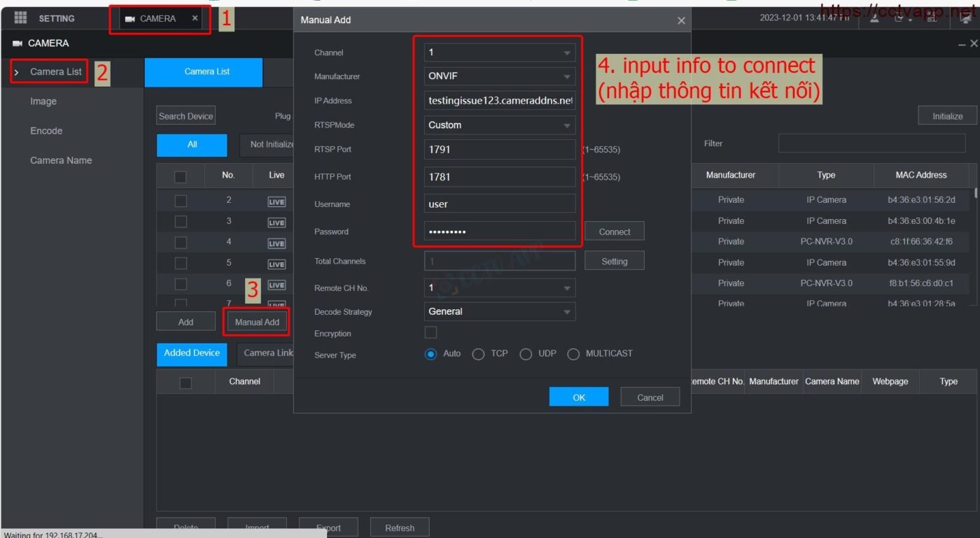
Task: Open the Decode Strategy dropdown
Action: 500,312
